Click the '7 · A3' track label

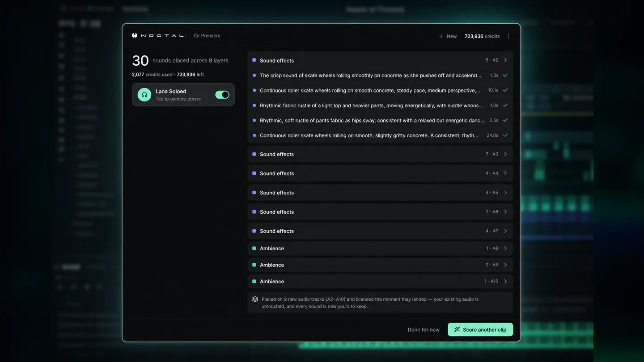pyautogui.click(x=492, y=154)
